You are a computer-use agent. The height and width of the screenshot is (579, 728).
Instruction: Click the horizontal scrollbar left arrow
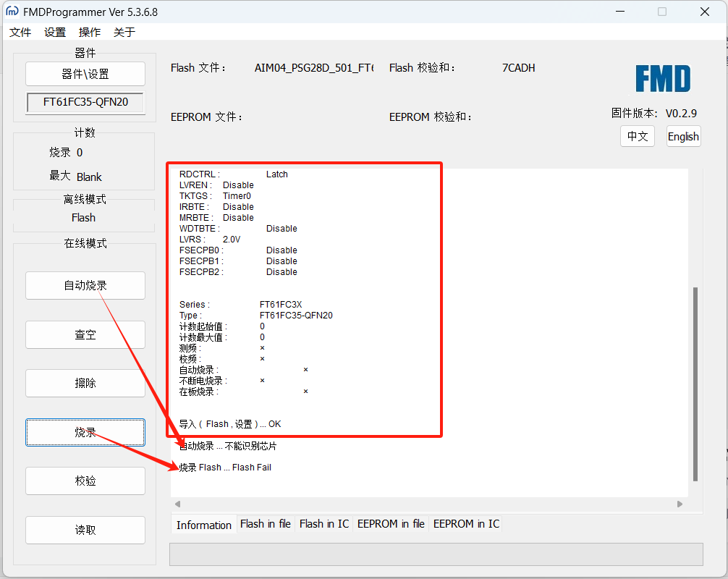(177, 504)
